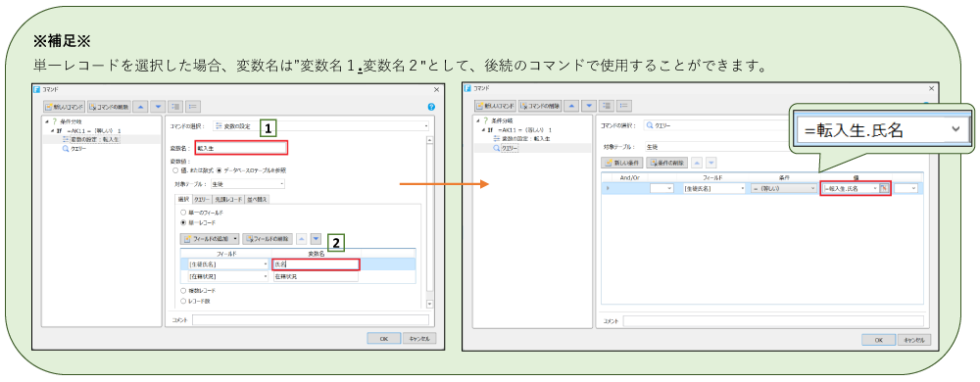The width and height of the screenshot is (980, 382).
Task: Click scrollbar down arrow in left dialog
Action: 429,304
